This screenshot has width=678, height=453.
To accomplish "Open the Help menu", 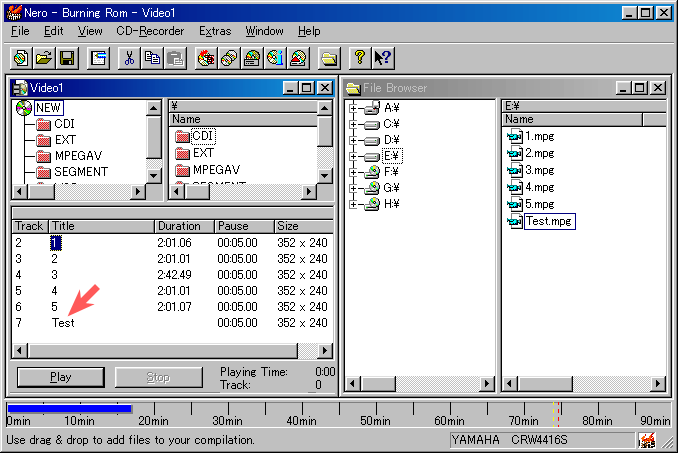I will [x=309, y=31].
